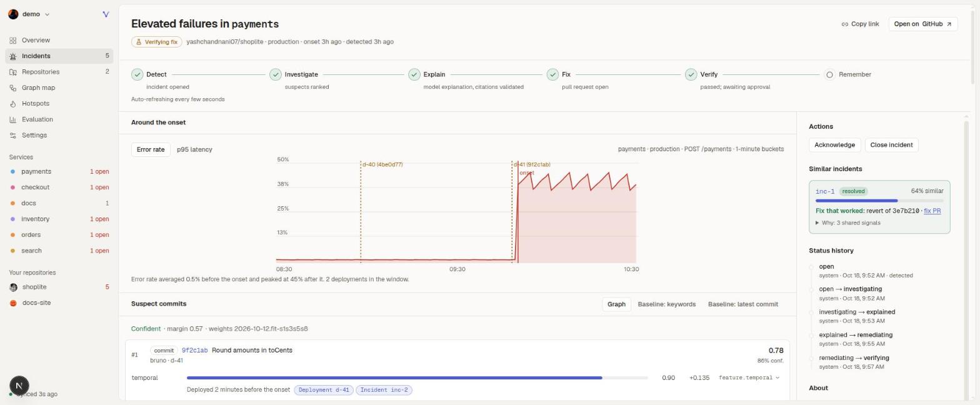Image resolution: width=980 pixels, height=405 pixels.
Task: Click the Detect step checkmark
Action: [x=137, y=74]
